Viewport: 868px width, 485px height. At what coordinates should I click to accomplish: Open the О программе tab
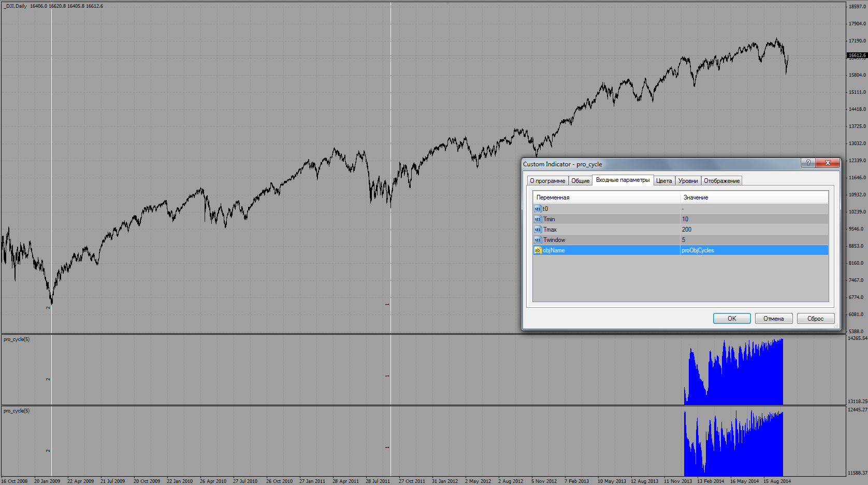pyautogui.click(x=547, y=181)
